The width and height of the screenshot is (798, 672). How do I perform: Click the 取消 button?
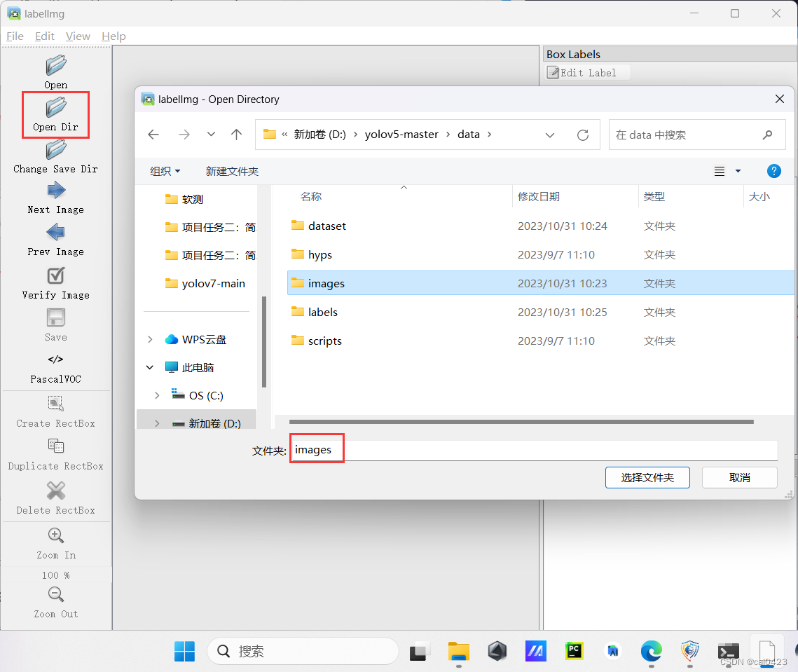(x=739, y=477)
